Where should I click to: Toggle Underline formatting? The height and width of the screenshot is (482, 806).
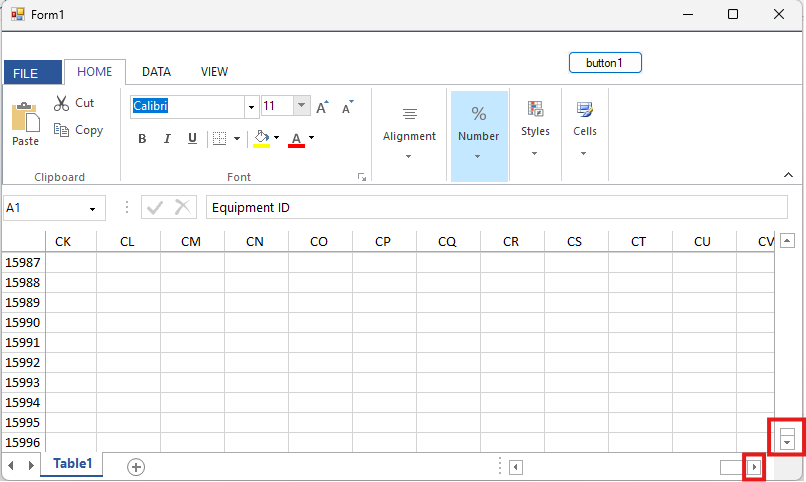192,139
